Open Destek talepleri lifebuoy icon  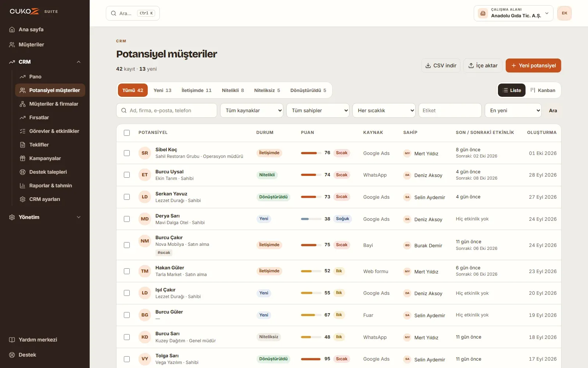[x=22, y=172]
